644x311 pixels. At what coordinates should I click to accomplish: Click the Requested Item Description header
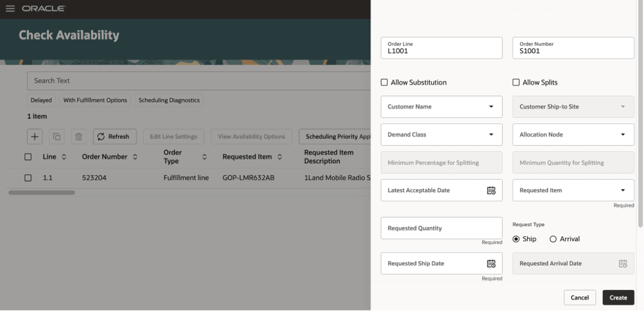(x=329, y=156)
